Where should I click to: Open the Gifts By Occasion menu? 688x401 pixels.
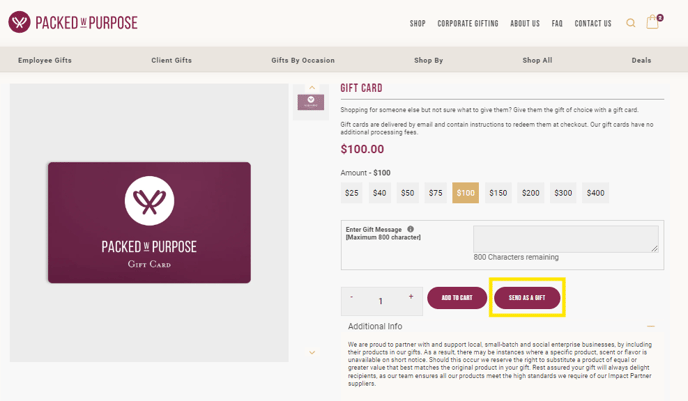pyautogui.click(x=303, y=60)
